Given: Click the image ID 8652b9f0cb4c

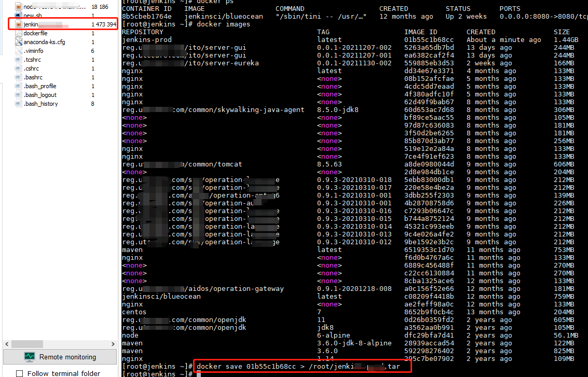Looking at the screenshot, I should [429, 312].
